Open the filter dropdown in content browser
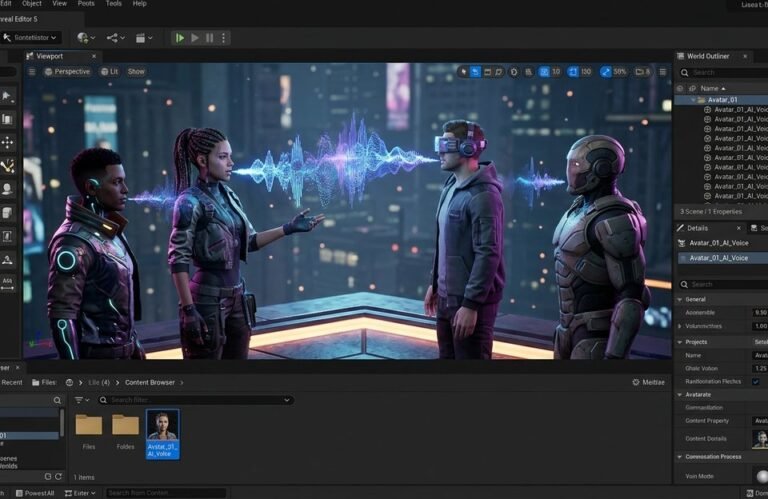The width and height of the screenshot is (768, 499). (82, 400)
